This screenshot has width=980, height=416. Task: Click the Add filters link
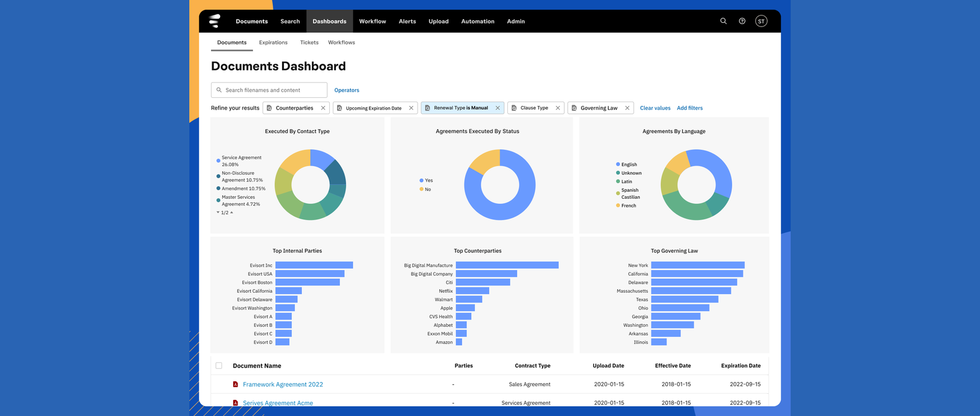coord(690,108)
